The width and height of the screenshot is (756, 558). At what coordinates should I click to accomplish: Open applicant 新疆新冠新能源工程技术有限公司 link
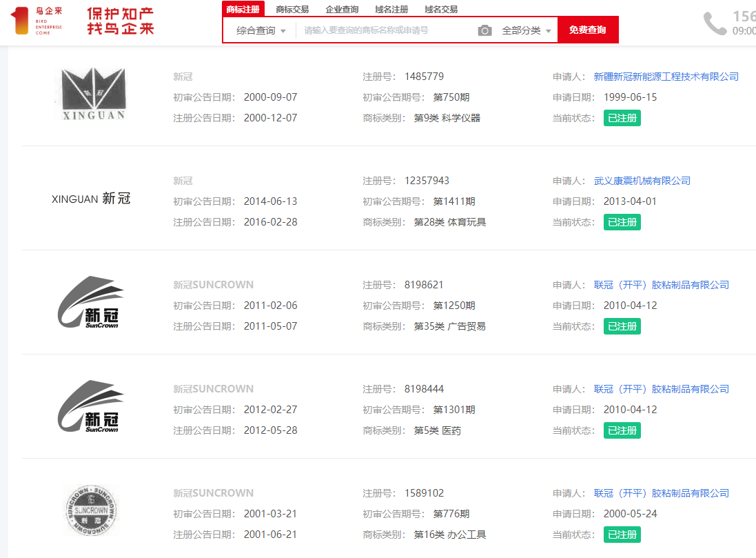pos(666,77)
